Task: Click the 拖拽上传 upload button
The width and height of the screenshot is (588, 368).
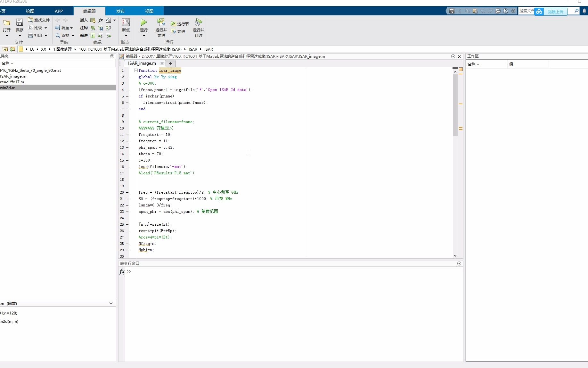Action: coord(551,12)
